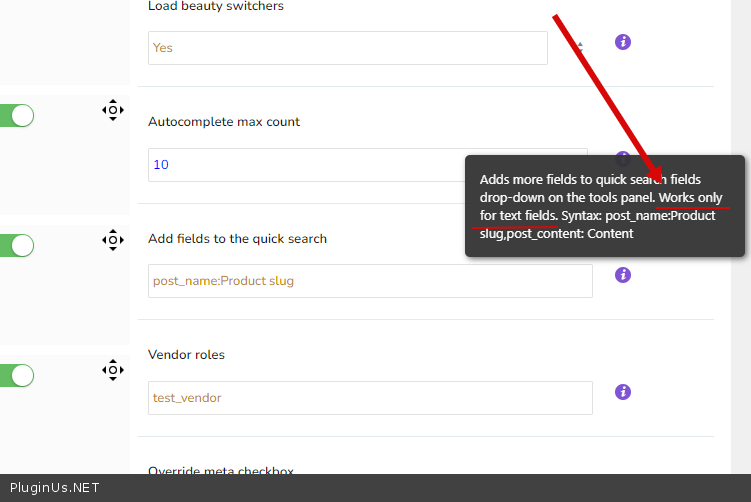
Task: Click info icon beside post_name:Product slug field
Action: tap(622, 275)
